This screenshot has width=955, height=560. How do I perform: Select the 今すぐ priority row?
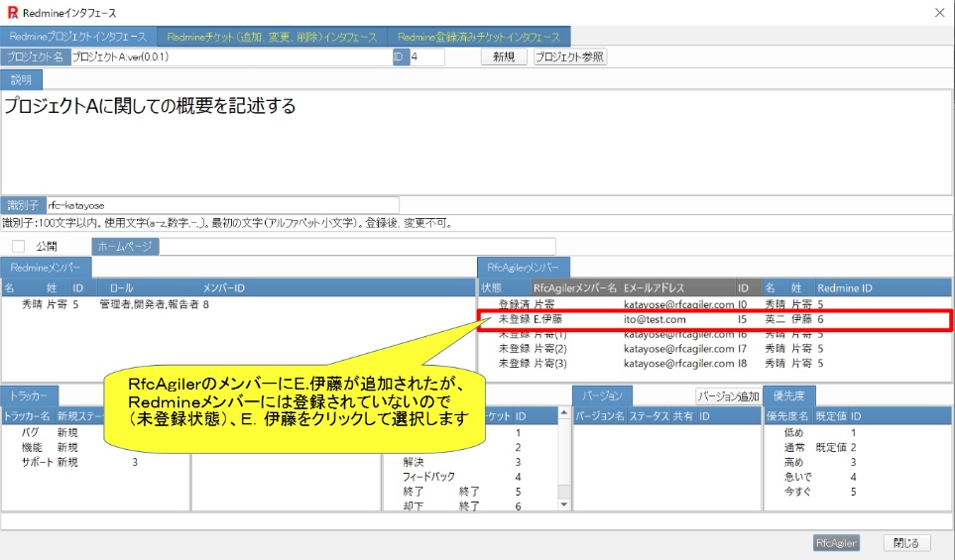click(858, 492)
